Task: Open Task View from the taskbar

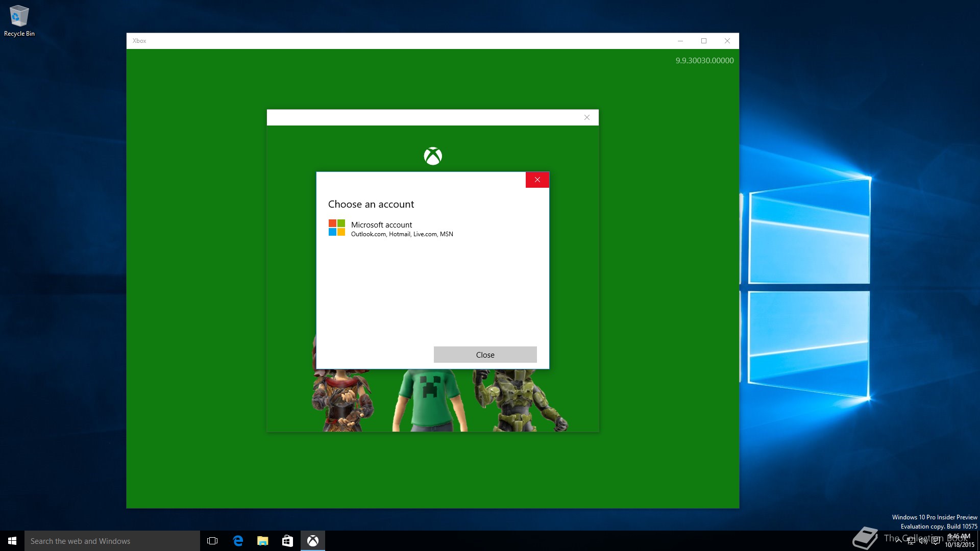Action: point(212,541)
